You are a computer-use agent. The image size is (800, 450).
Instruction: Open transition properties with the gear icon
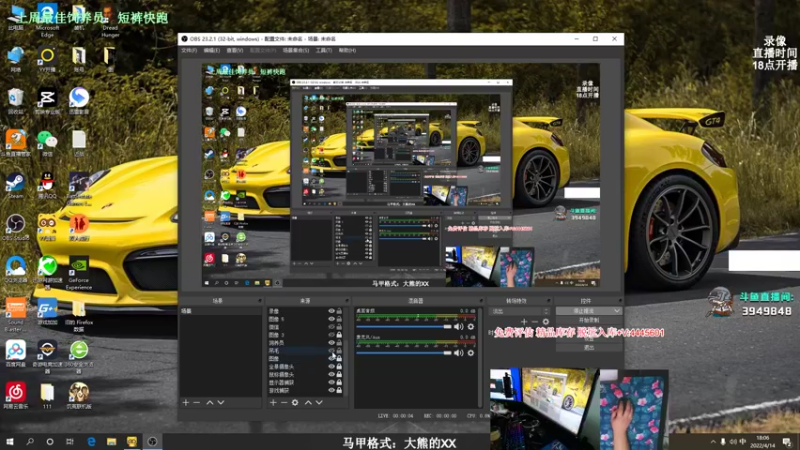point(545,321)
